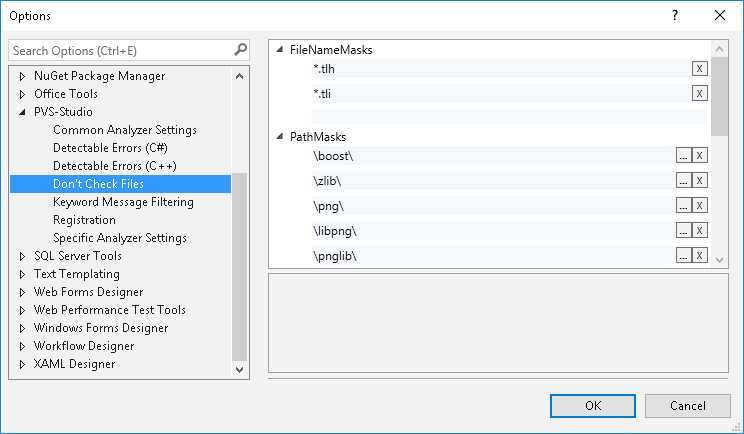Click ellipsis button for \boost\ path mask

(683, 155)
